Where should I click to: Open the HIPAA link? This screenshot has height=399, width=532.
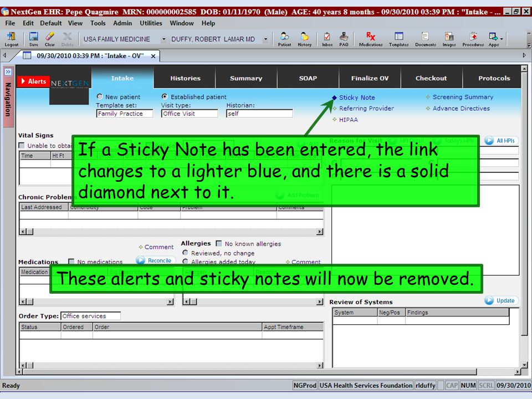coord(349,120)
